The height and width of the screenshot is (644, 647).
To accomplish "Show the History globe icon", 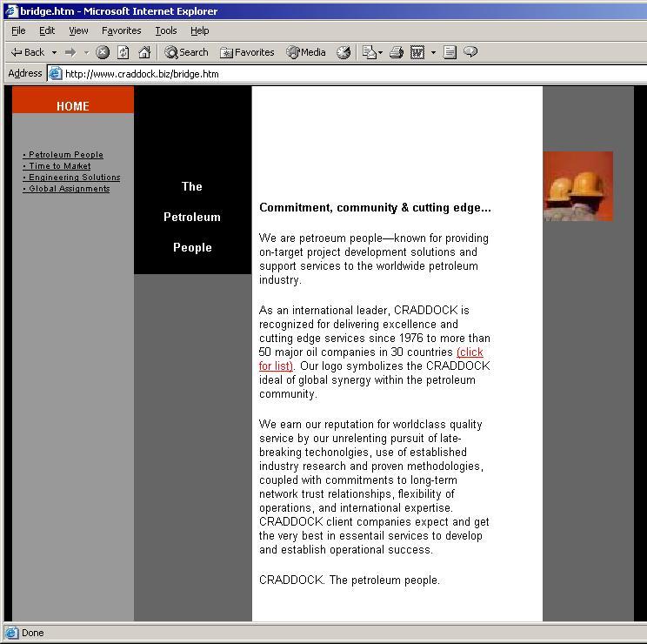I will (344, 52).
